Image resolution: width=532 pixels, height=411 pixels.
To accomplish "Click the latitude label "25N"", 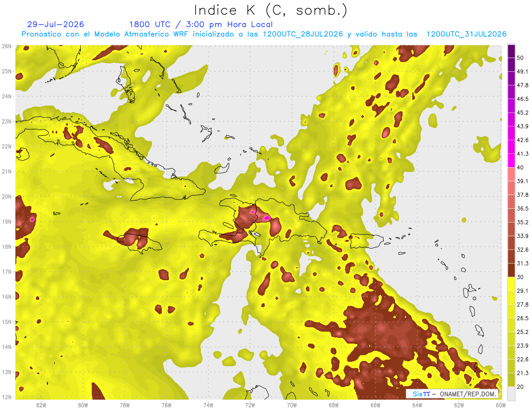I will 7,71.
